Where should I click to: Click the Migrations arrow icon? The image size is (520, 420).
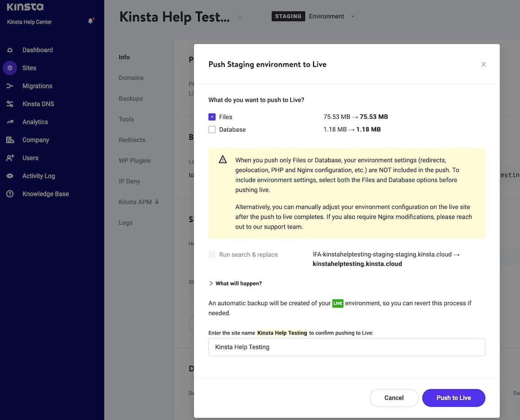(10, 86)
